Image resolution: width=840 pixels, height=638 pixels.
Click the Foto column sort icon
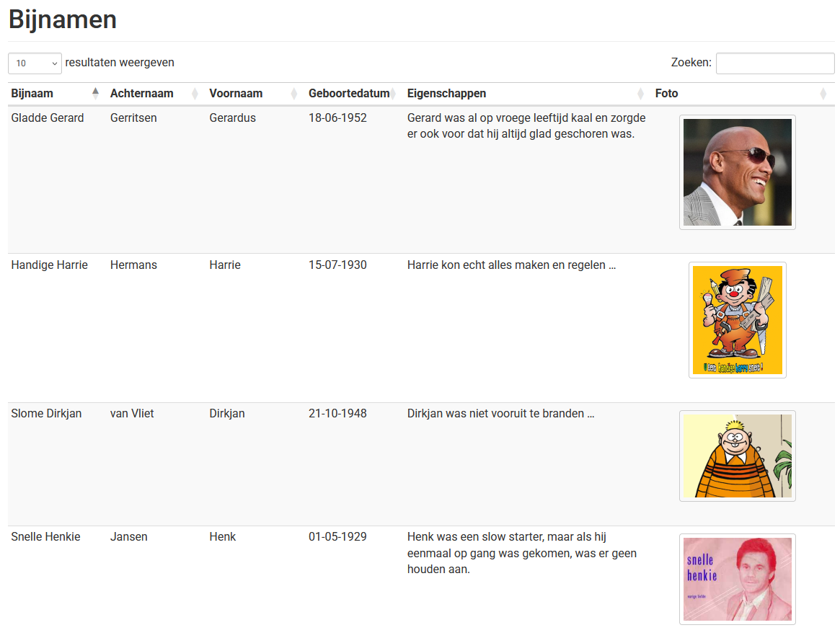(823, 94)
